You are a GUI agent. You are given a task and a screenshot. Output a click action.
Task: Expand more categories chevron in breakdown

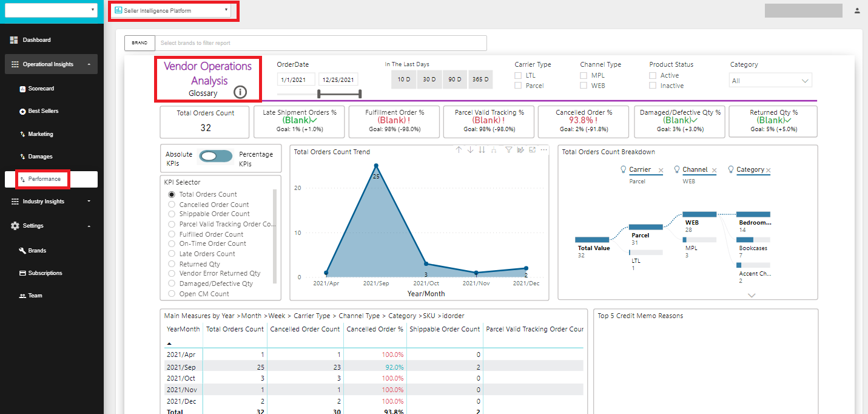pos(752,295)
